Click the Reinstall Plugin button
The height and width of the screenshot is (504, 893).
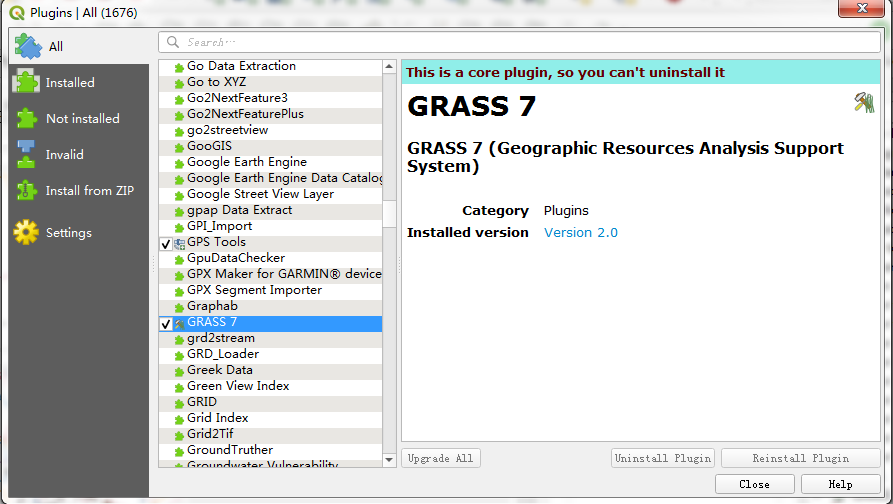click(801, 458)
